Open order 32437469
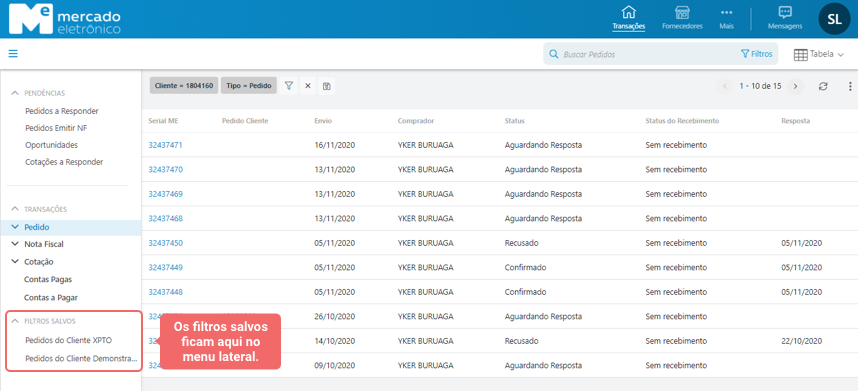Screen dimensions: 858x391 click(x=165, y=194)
